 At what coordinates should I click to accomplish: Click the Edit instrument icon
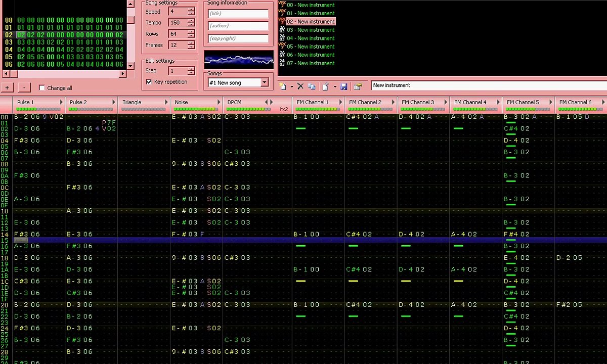click(358, 86)
